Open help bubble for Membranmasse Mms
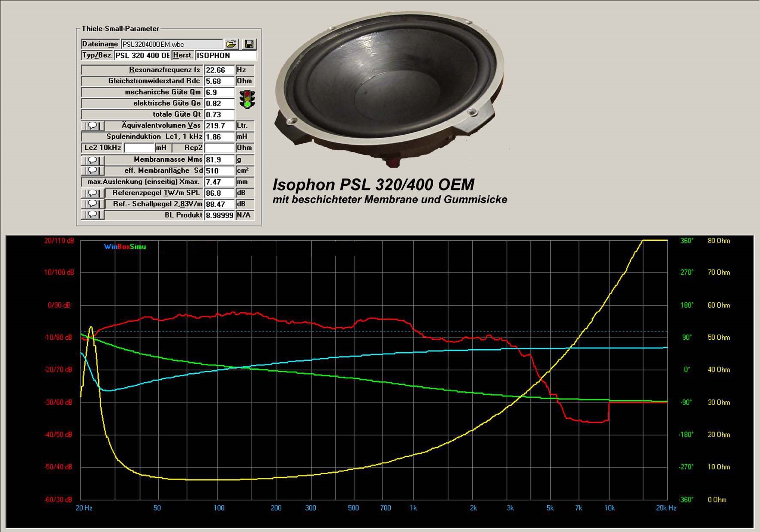 click(93, 160)
